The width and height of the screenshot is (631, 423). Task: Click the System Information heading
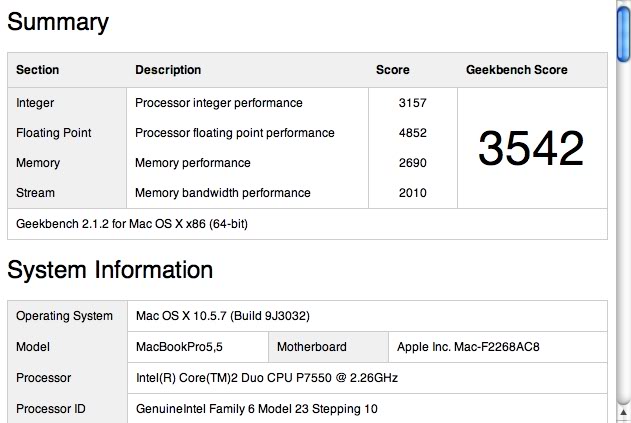tap(110, 270)
